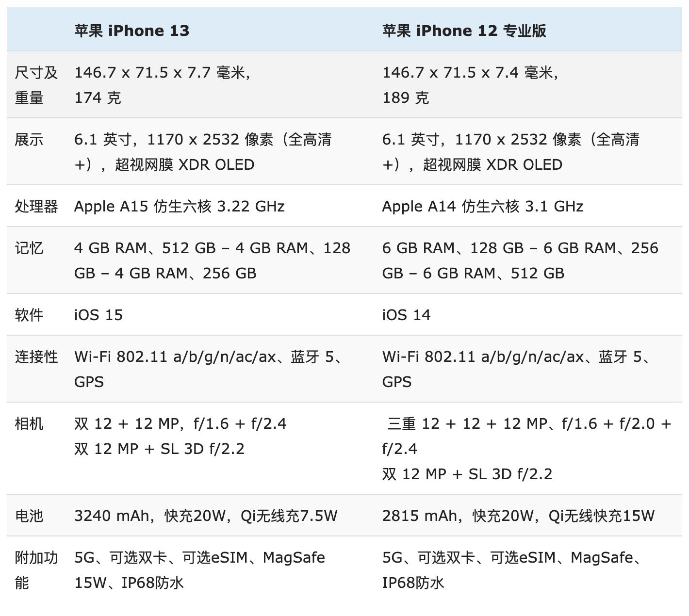Click the iPhone 13 display cell under the 展示 row
The height and width of the screenshot is (616, 689).
coord(203,152)
